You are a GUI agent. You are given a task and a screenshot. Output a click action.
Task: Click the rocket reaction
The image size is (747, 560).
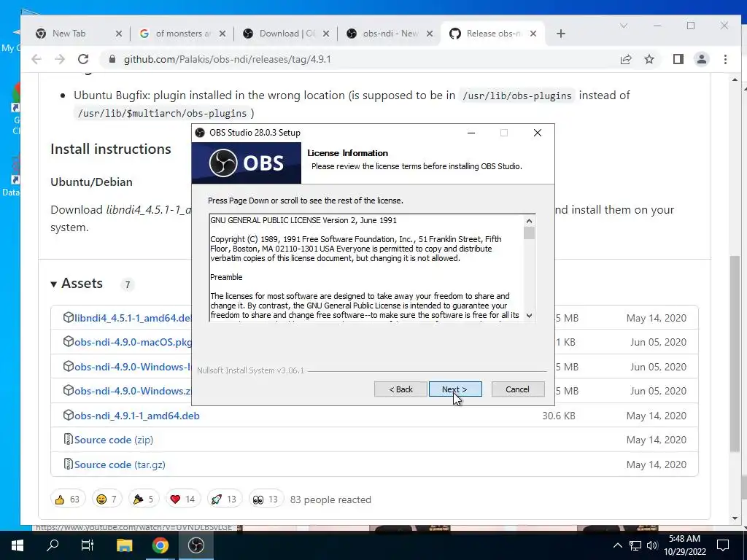225,499
